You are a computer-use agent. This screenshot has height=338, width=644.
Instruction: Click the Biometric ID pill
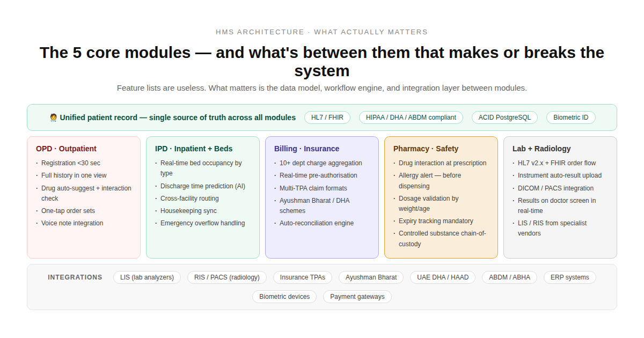571,117
